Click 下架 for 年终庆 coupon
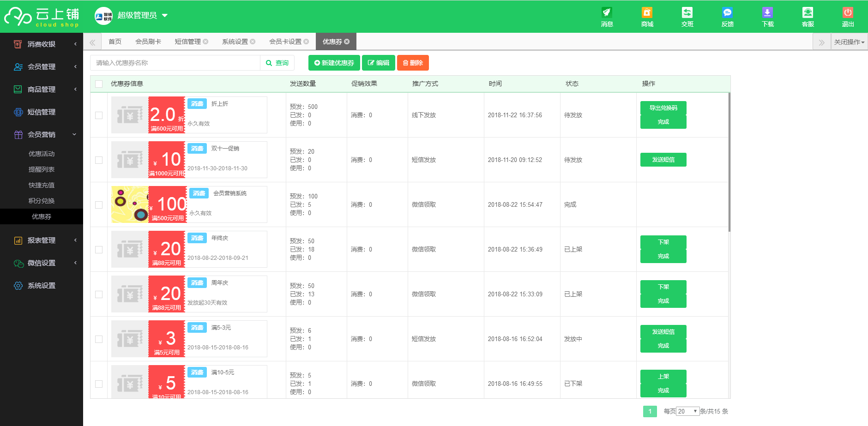The width and height of the screenshot is (868, 426). click(x=663, y=242)
